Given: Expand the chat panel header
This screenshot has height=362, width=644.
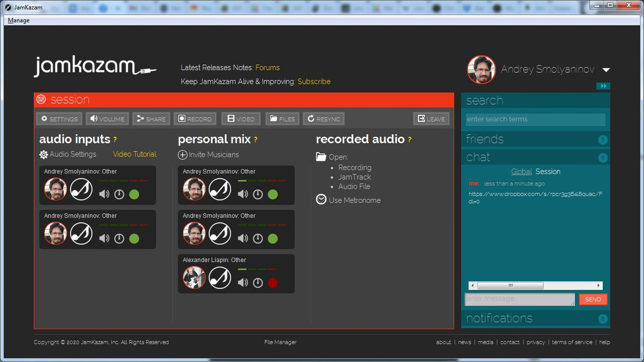Looking at the screenshot, I should (x=536, y=157).
